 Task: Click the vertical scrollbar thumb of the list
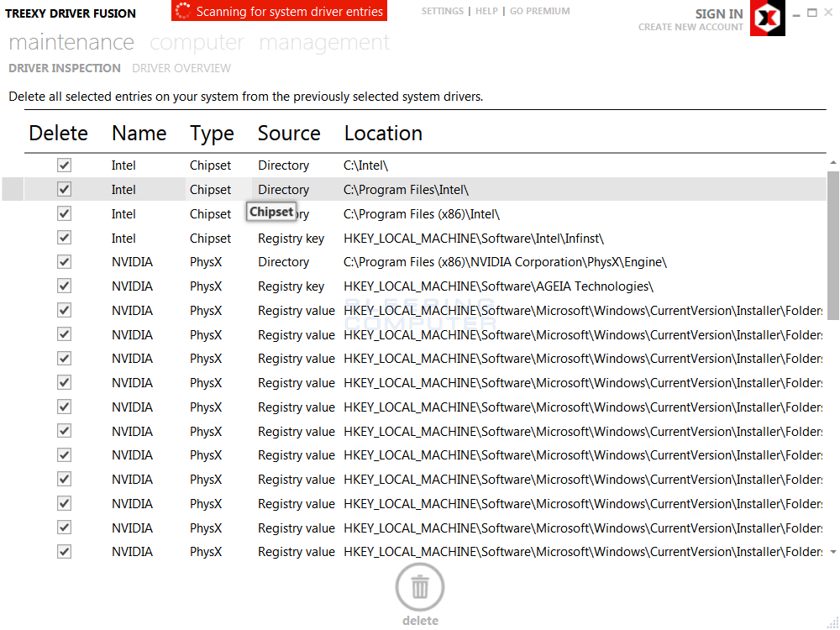[x=833, y=245]
